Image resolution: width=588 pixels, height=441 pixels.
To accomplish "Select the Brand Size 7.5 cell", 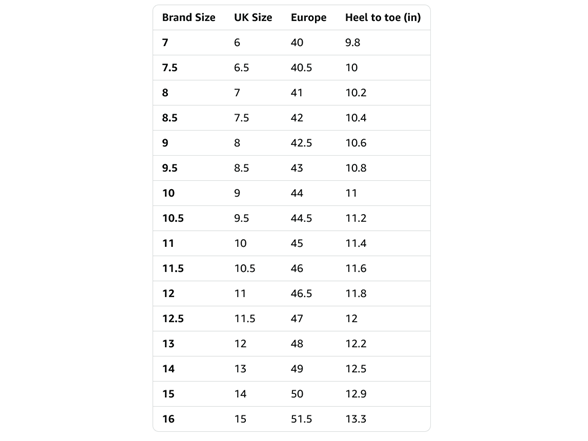I will 170,68.
